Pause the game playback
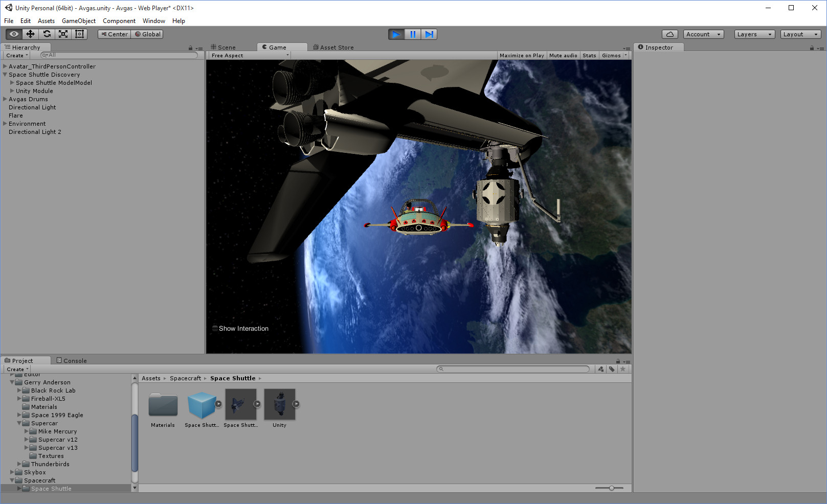The width and height of the screenshot is (827, 504). [413, 34]
